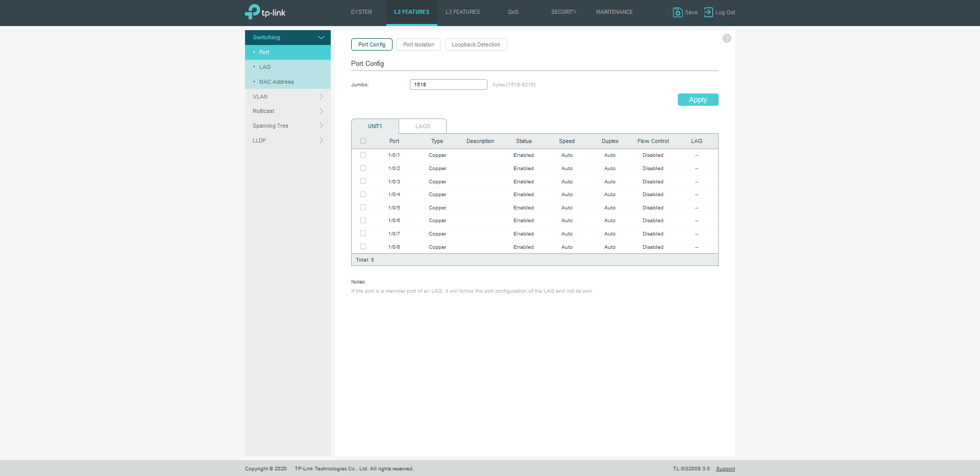Click the Save text link
The image size is (980, 476).
pos(691,12)
